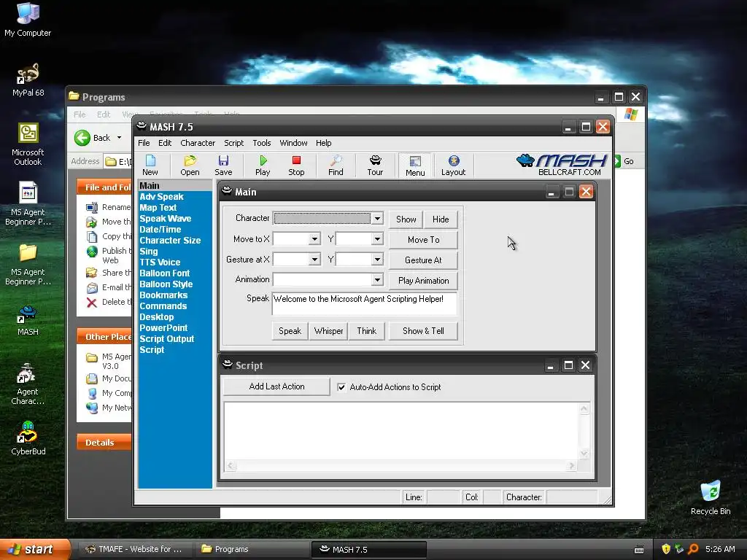Click the keyboard icon on the taskbar
Screen dimensions: 747x560
coord(639,550)
